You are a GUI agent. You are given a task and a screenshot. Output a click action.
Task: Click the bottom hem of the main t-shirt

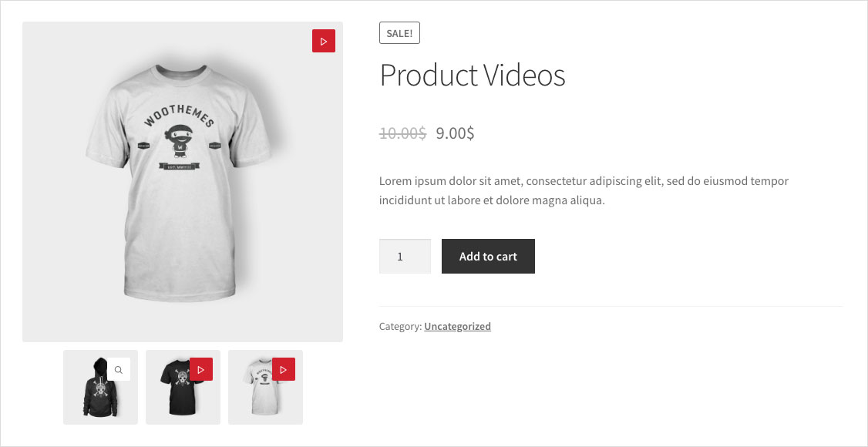[x=180, y=295]
